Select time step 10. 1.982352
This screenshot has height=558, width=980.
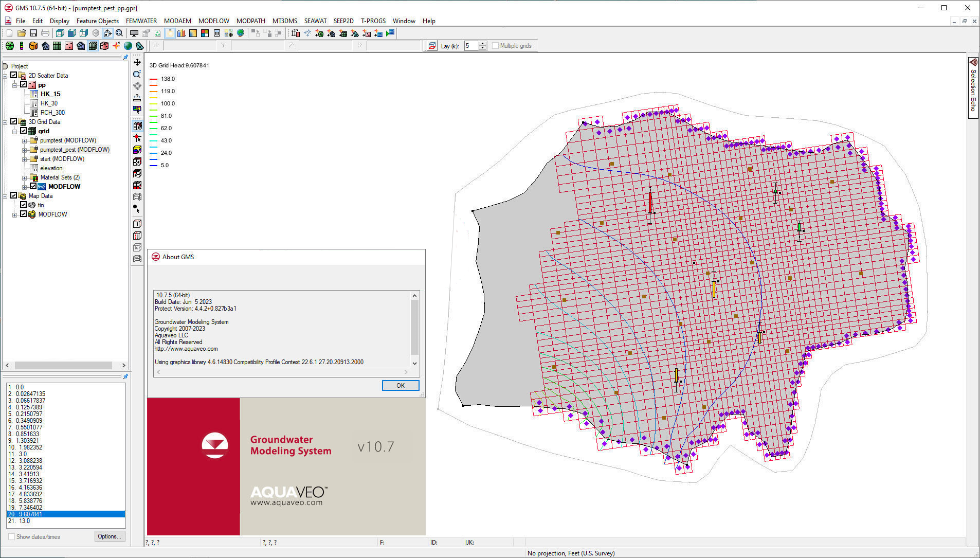[65, 447]
